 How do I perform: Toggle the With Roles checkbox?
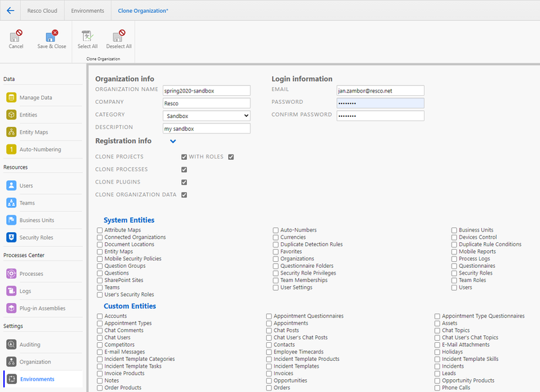pos(231,157)
